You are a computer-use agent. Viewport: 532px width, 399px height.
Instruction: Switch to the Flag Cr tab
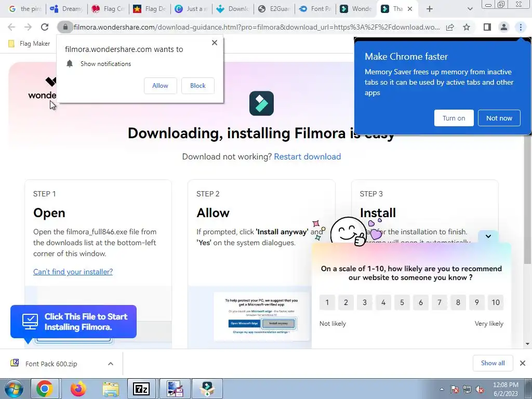pos(108,9)
